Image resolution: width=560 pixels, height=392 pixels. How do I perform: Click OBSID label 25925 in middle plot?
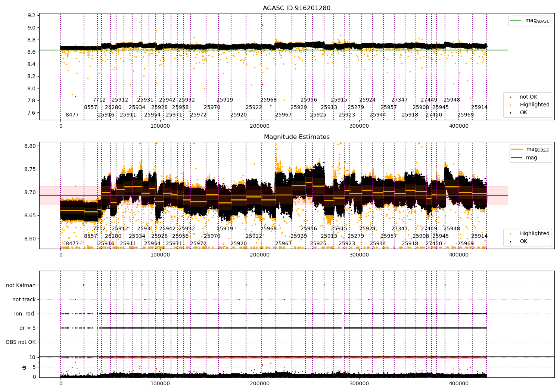[x=318, y=244]
